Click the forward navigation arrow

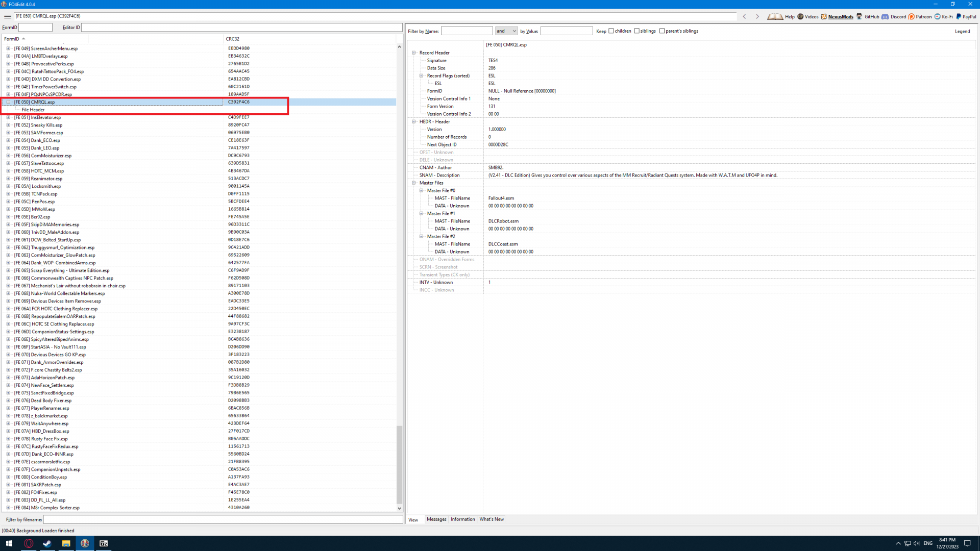[x=757, y=16]
